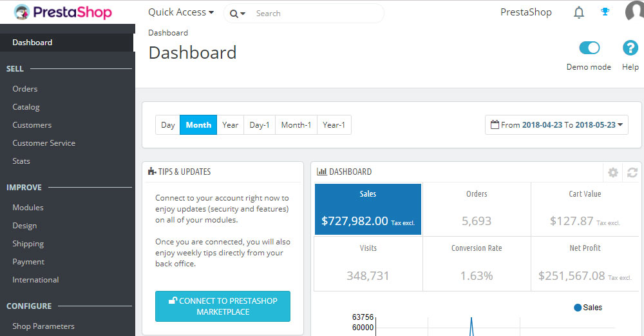Open Payment in the sidebar
Image resolution: width=644 pixels, height=336 pixels.
click(28, 262)
